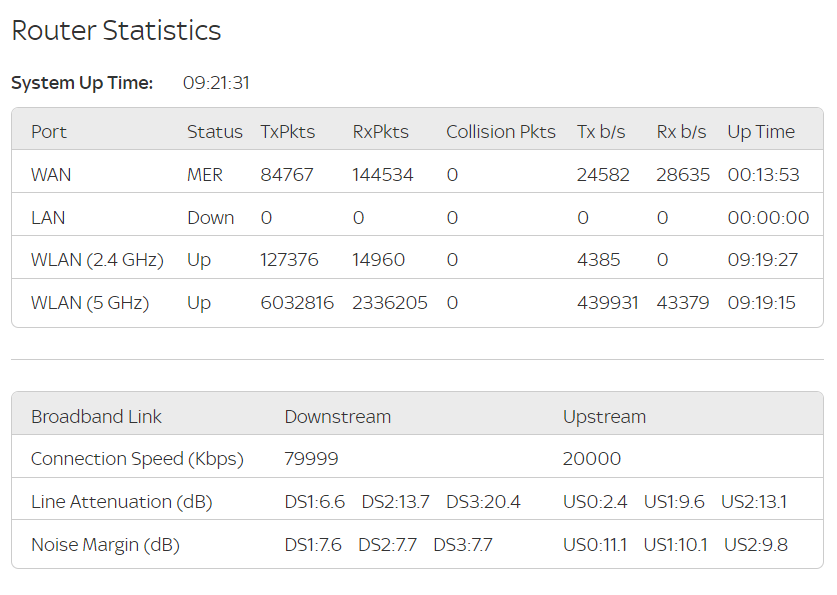Viewport: 837px width, 595px height.
Task: Click the Up Time column header
Action: point(761,132)
